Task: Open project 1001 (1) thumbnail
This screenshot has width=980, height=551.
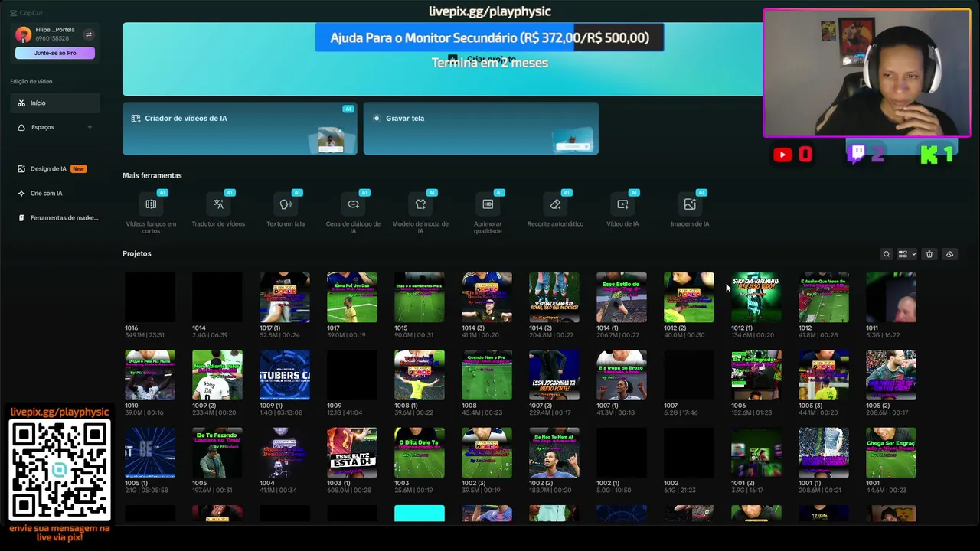Action: [824, 452]
